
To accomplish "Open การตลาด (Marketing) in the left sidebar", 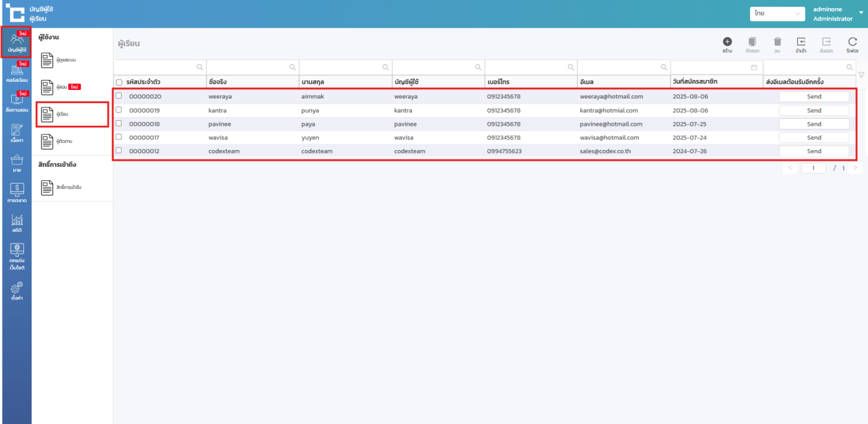I will [17, 193].
